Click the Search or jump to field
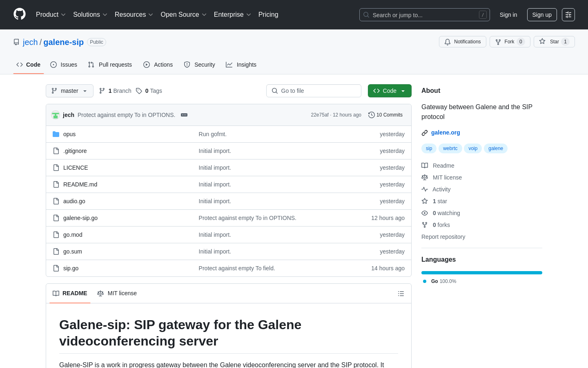The height and width of the screenshot is (368, 588). tap(425, 15)
